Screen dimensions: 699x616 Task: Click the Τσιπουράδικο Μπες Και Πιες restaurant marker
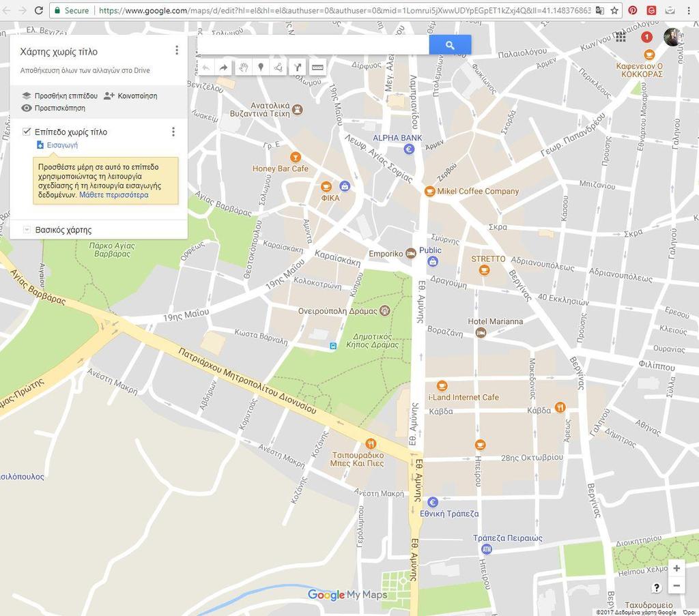[371, 443]
